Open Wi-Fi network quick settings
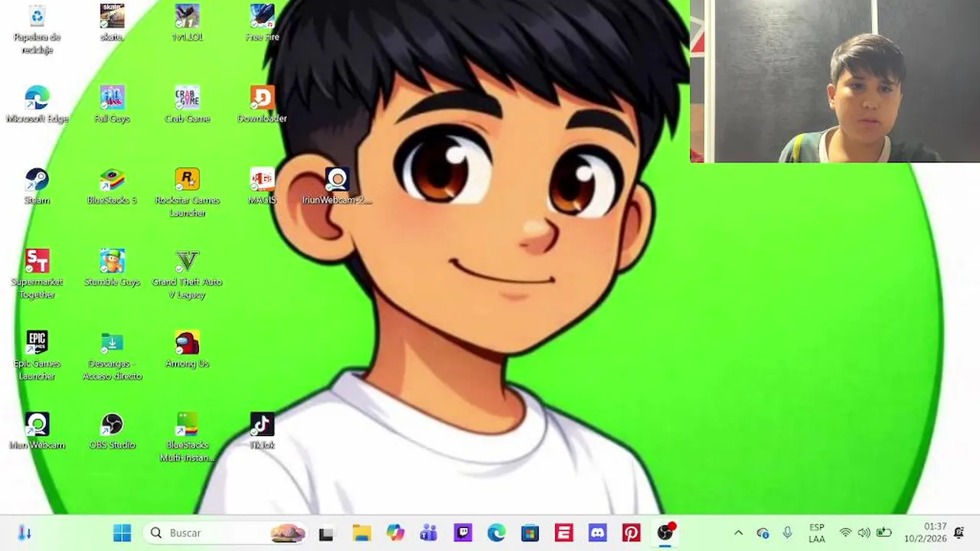 [x=845, y=533]
